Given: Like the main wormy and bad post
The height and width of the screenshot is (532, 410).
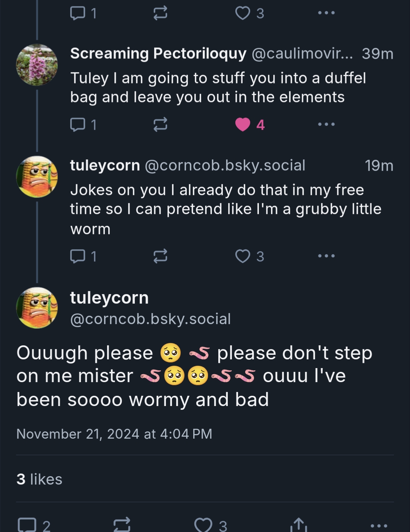Looking at the screenshot, I should (203, 526).
